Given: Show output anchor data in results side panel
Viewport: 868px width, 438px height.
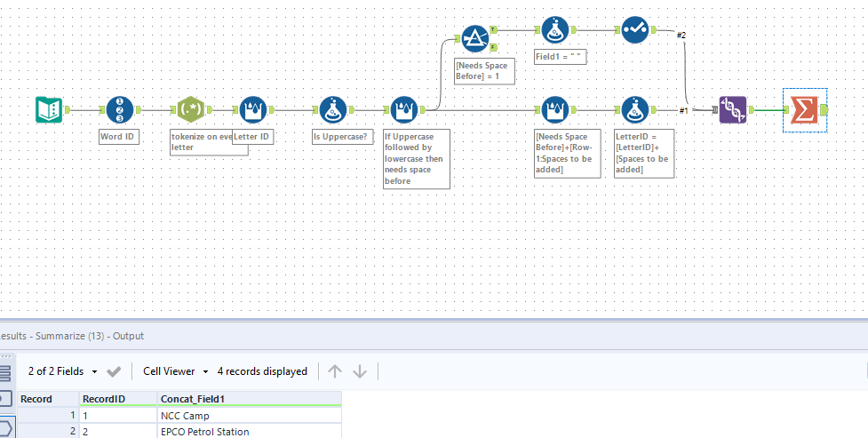Looking at the screenshot, I should (x=4, y=428).
